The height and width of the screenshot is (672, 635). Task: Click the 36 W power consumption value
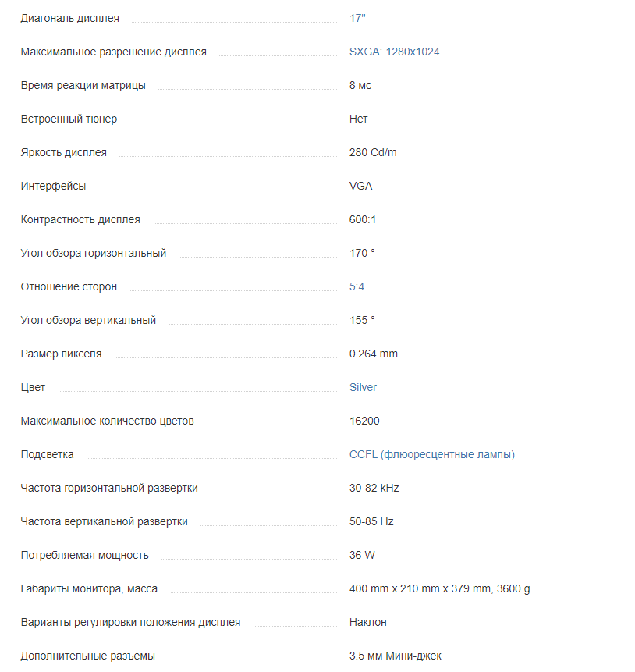[x=362, y=555]
